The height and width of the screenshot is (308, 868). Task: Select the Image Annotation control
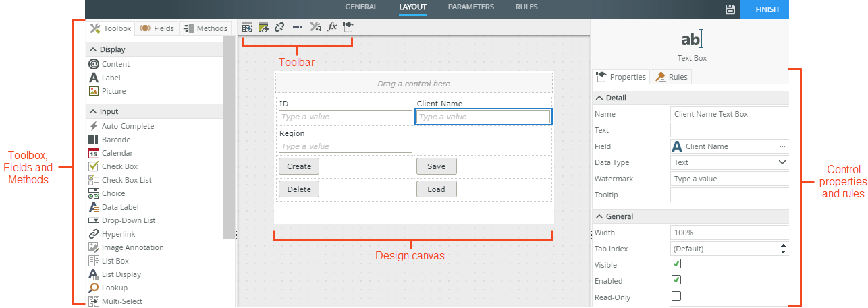[126, 247]
